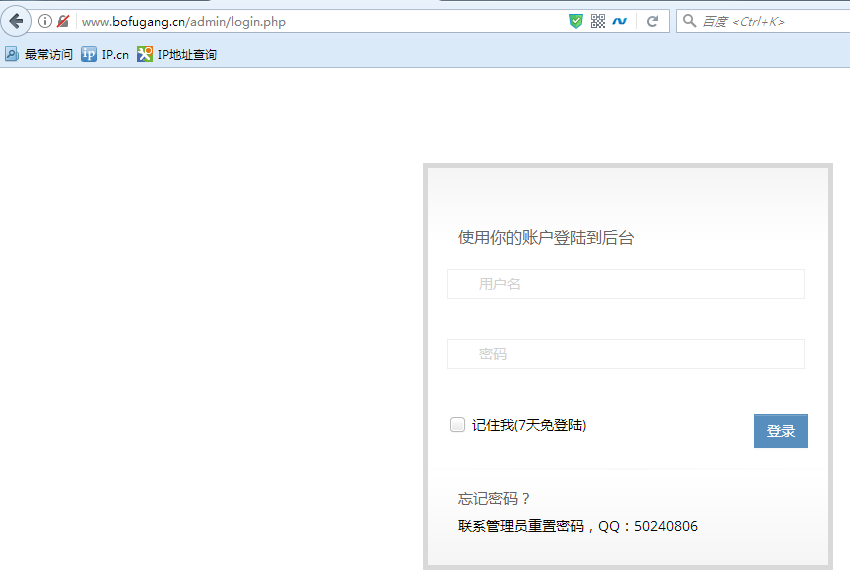Open the site information icon
The width and height of the screenshot is (850, 574).
45,21
